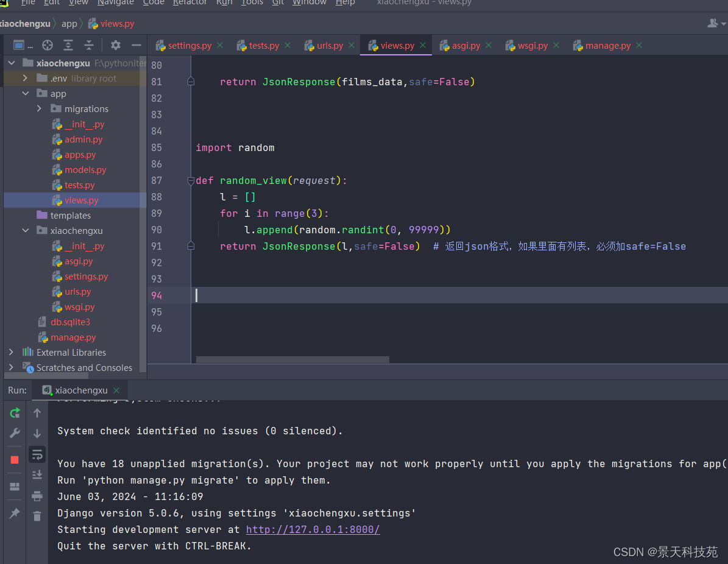Image resolution: width=728 pixels, height=564 pixels.
Task: Stop the running server with red square
Action: (x=15, y=460)
